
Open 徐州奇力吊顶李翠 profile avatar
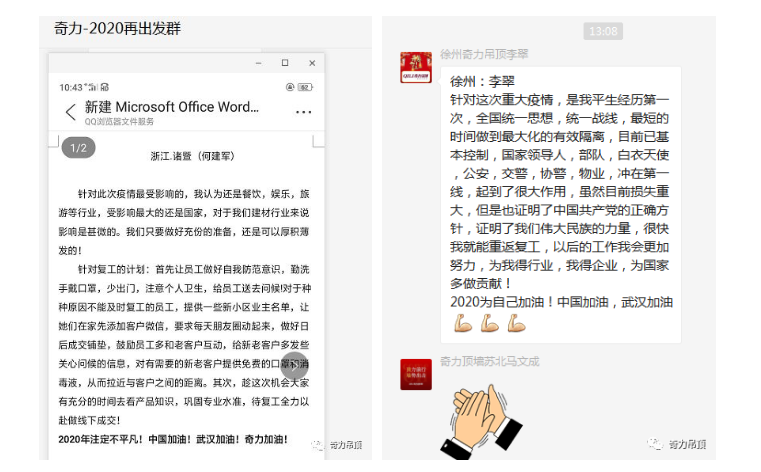pyautogui.click(x=415, y=67)
